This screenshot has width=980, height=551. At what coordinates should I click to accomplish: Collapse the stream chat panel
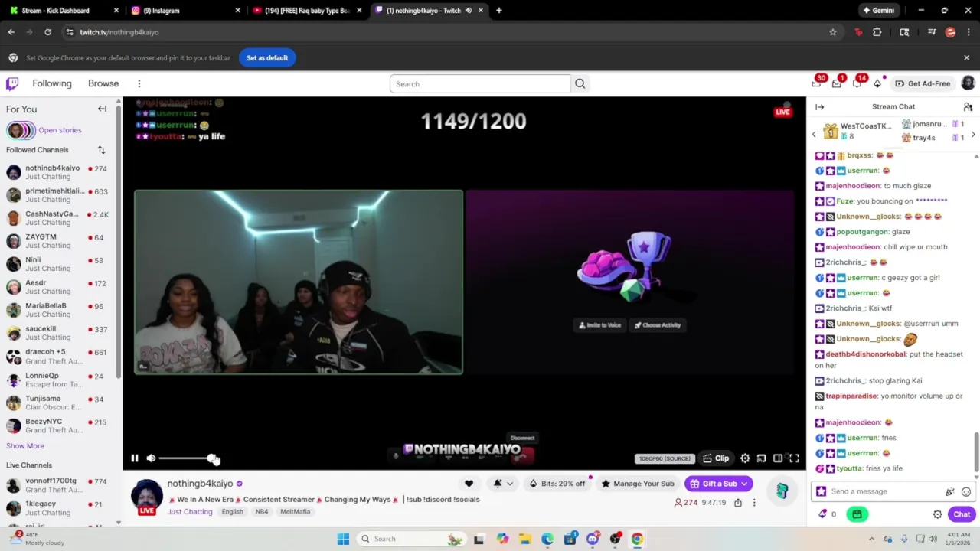[819, 107]
